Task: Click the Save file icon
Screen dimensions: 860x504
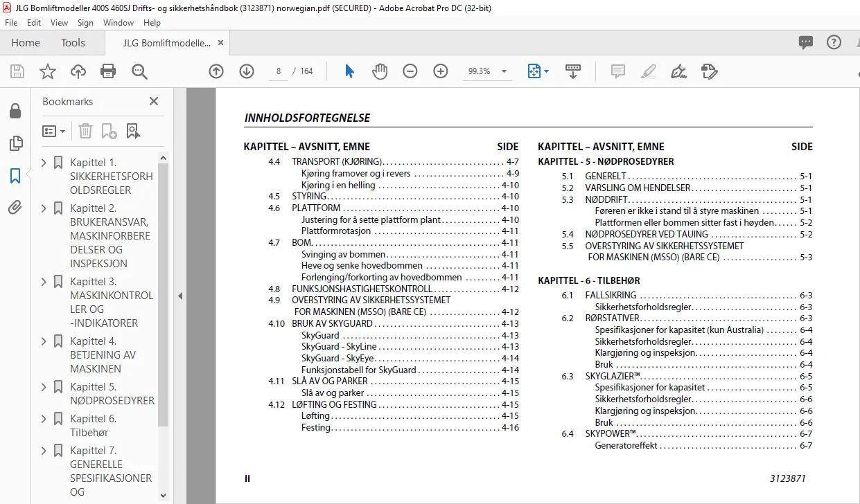Action: (x=17, y=71)
